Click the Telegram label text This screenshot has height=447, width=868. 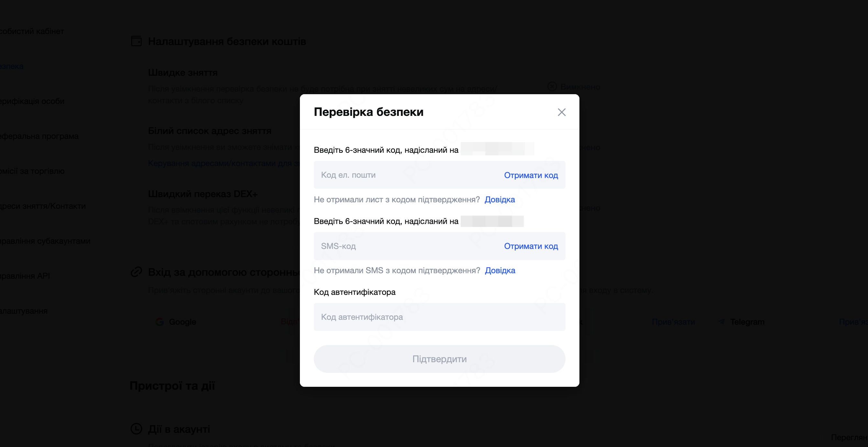(x=747, y=322)
